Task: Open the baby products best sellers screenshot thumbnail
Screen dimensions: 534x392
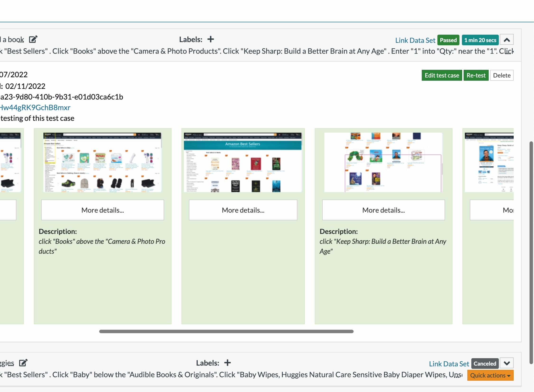Action: coord(102,162)
